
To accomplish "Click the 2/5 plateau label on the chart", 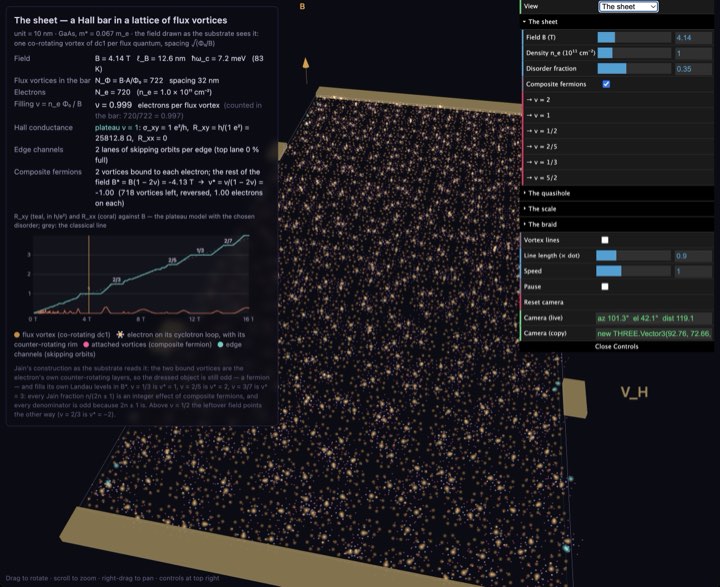I will tap(172, 260).
